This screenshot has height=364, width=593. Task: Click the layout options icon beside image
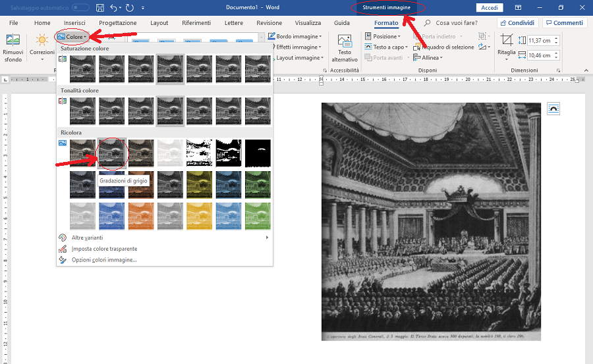[553, 109]
